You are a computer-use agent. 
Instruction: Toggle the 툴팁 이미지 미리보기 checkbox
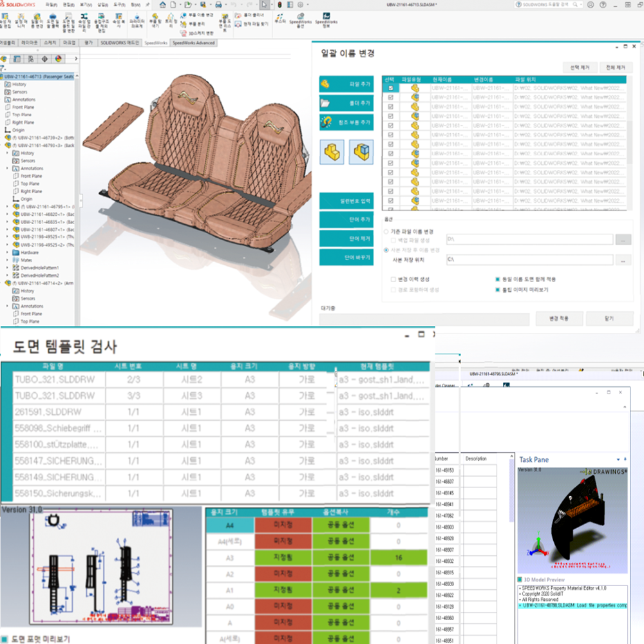click(x=498, y=290)
